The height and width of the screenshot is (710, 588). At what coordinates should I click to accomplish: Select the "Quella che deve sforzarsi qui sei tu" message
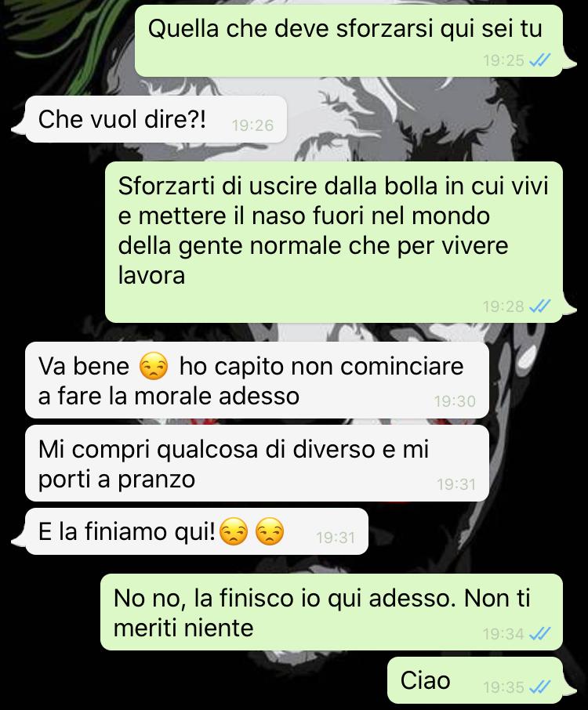(349, 41)
